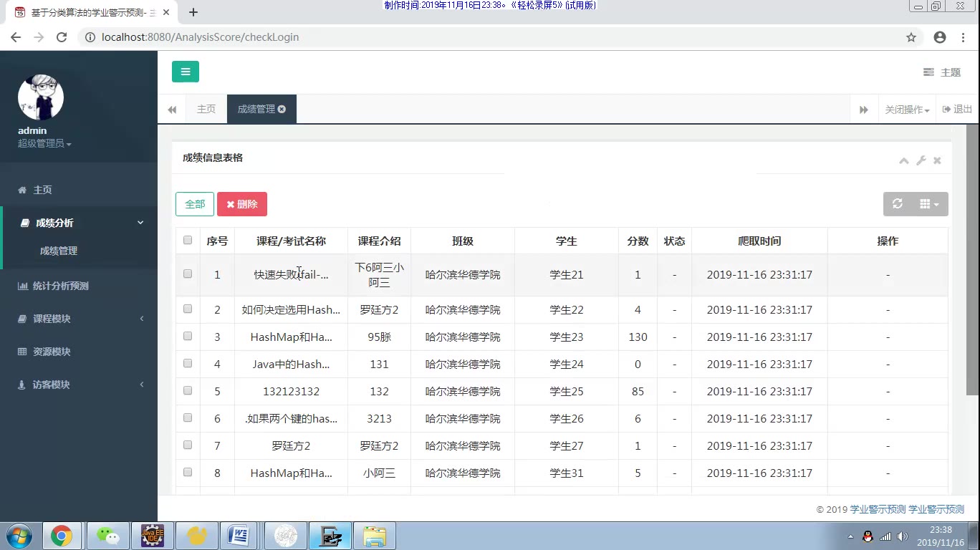Bookmark page with the star icon

(911, 37)
